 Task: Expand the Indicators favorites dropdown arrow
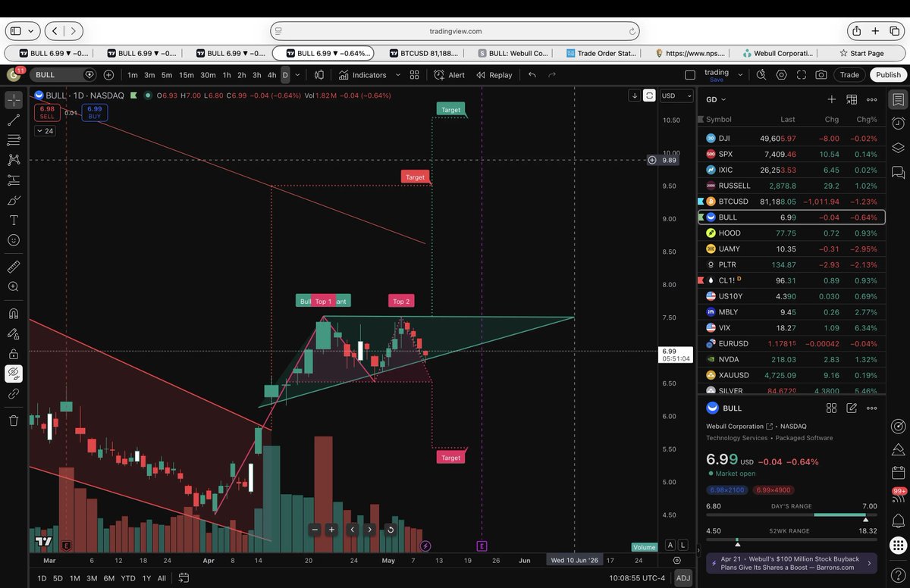[397, 75]
